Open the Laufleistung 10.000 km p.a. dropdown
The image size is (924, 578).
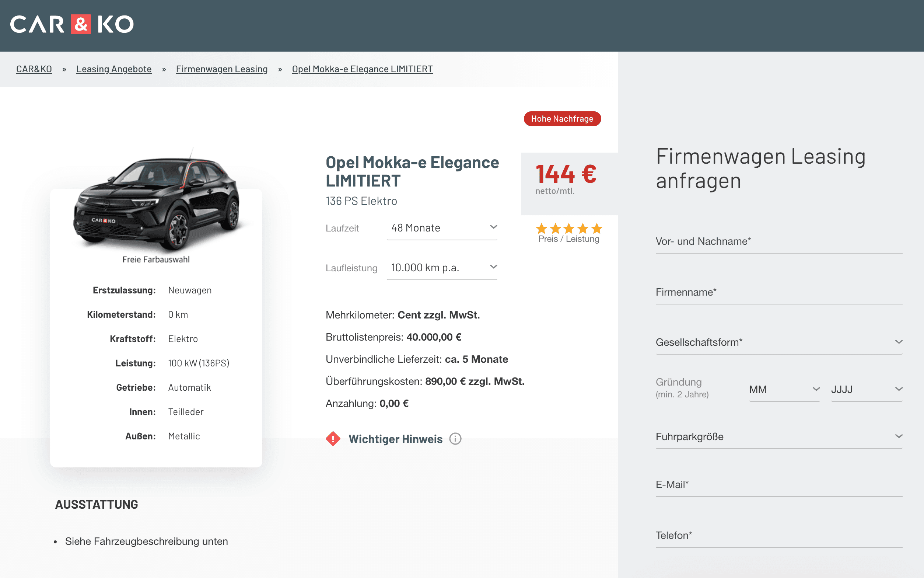click(442, 268)
